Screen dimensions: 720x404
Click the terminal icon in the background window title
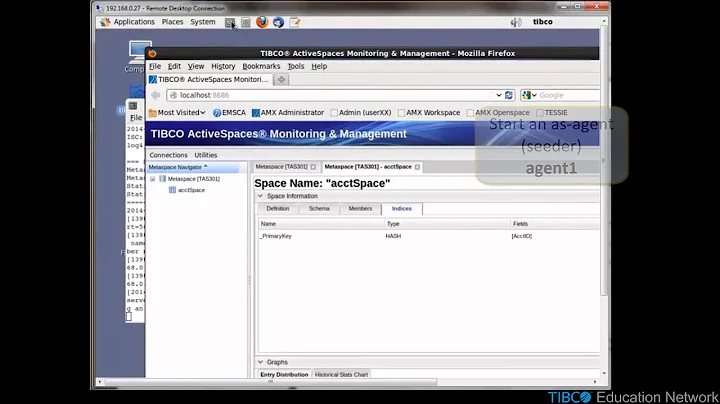coord(133,106)
